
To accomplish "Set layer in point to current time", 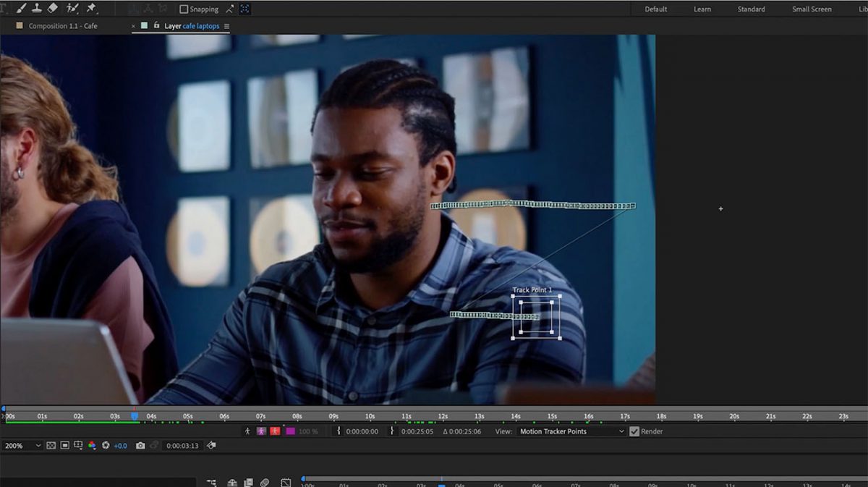I will coord(339,431).
